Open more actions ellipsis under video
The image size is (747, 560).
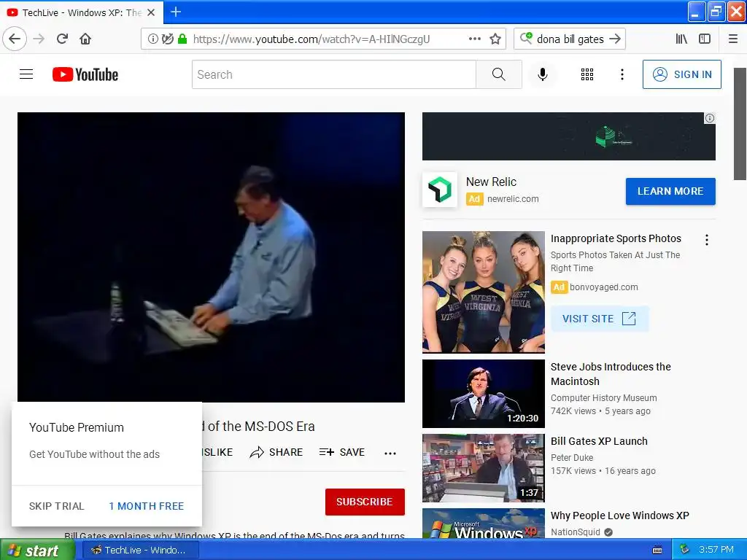(390, 453)
